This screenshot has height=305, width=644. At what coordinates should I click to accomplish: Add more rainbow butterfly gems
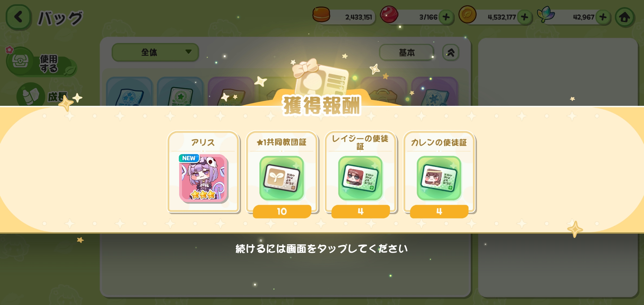click(x=603, y=17)
